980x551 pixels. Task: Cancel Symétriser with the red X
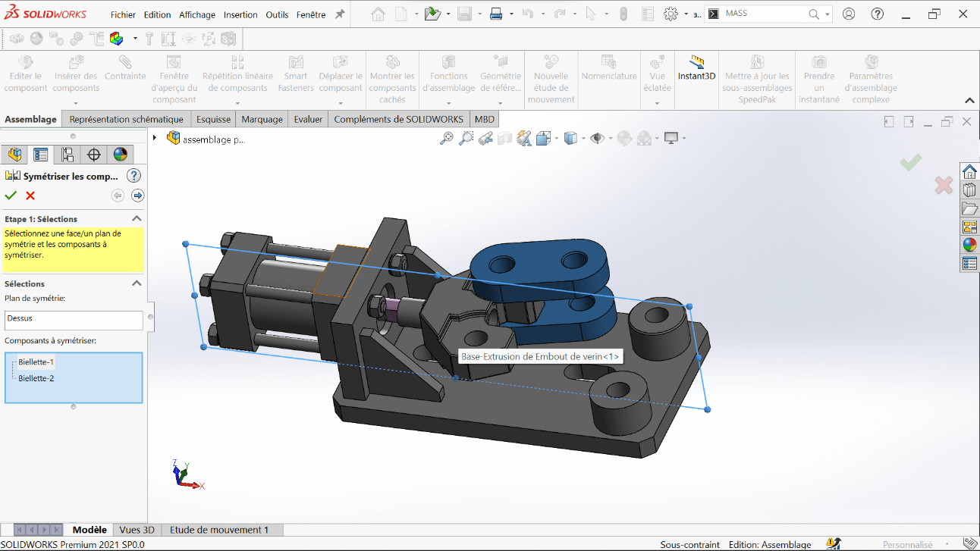pos(30,196)
